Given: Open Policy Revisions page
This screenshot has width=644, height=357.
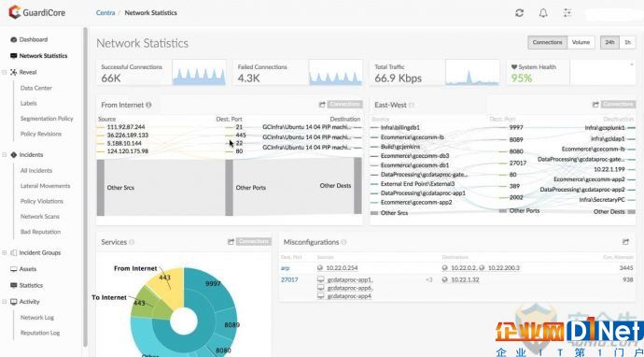Looking at the screenshot, I should (41, 134).
